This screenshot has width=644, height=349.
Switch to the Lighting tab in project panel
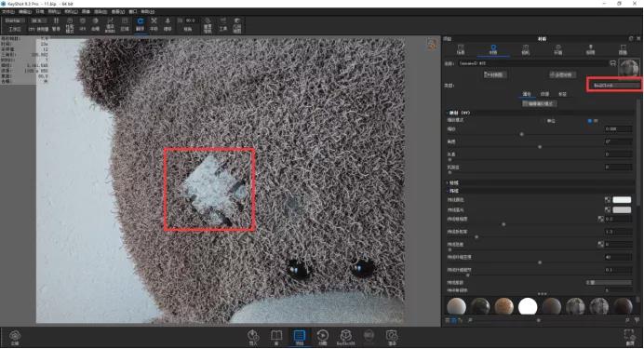pyautogui.click(x=591, y=49)
